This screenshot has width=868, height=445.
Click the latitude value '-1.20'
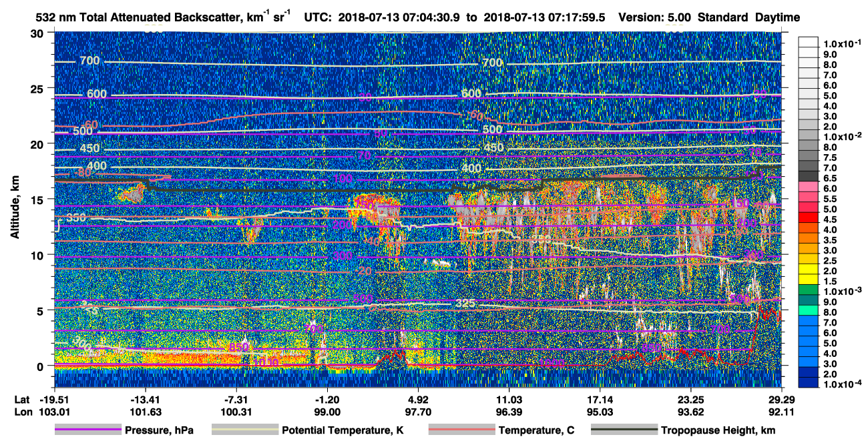pyautogui.click(x=327, y=400)
